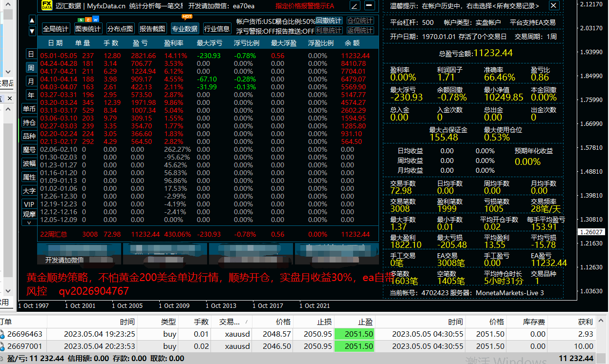Click the order icon beside 26696463
609x364 pixels.
pyautogui.click(x=2, y=334)
